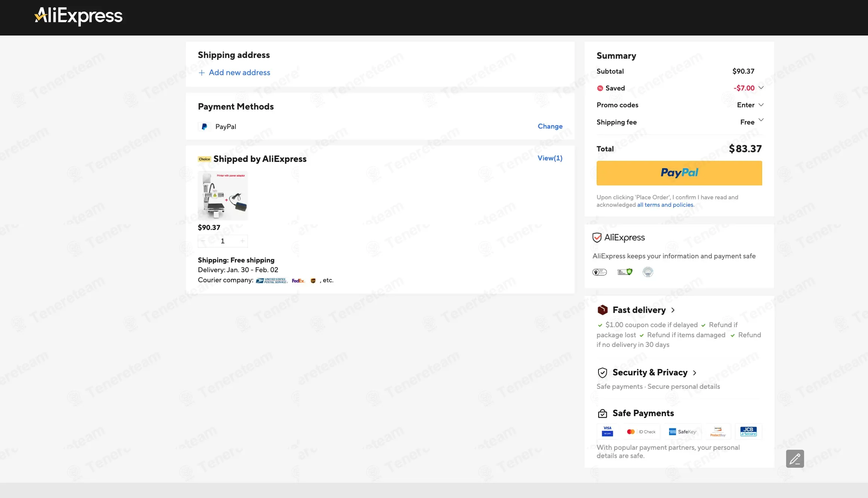Click the Discover ProtectBuy logo
Screen dimensions: 868x498
click(x=718, y=431)
